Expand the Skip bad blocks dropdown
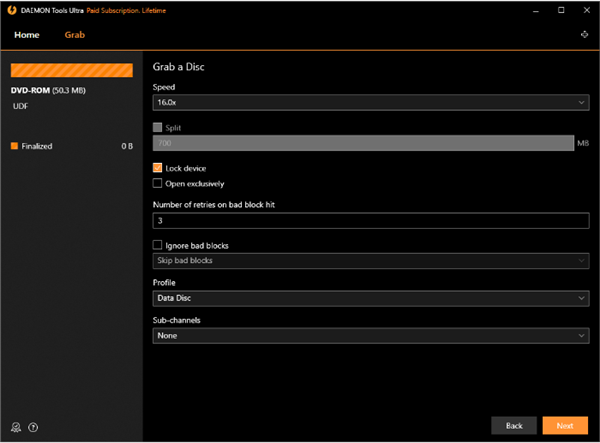Screen dimensions: 600x443 pyautogui.click(x=371, y=261)
